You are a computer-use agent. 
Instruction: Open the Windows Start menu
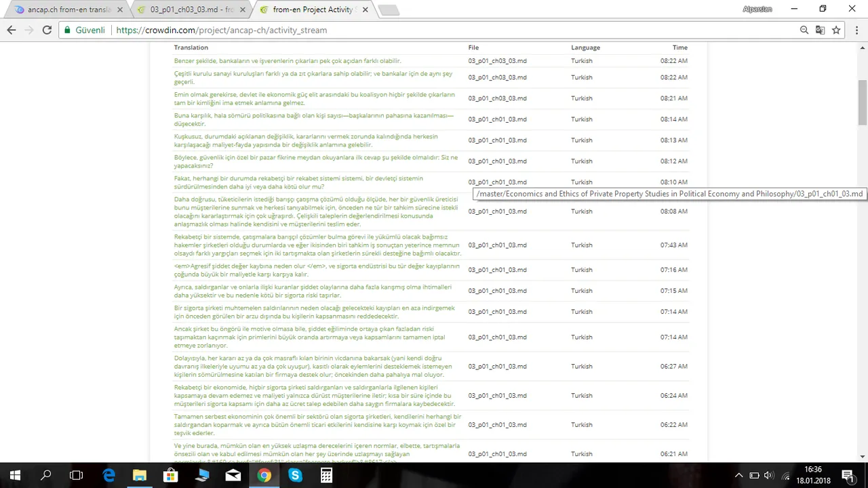(15, 475)
